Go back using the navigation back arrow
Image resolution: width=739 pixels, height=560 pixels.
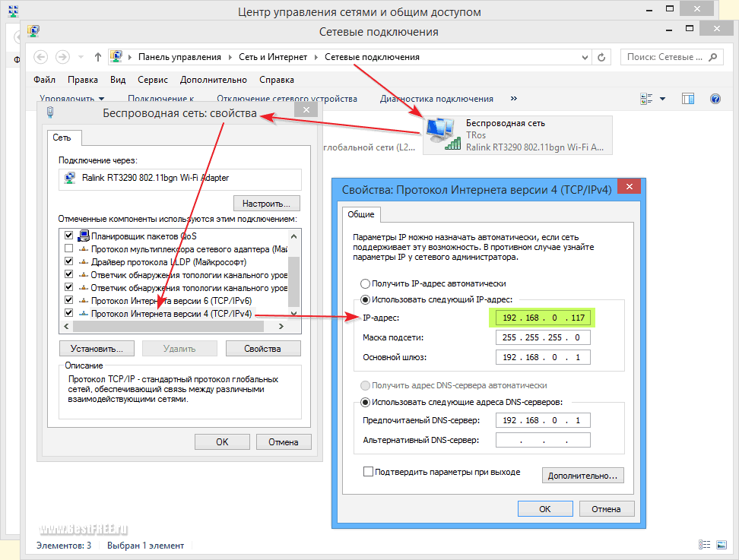tap(40, 57)
